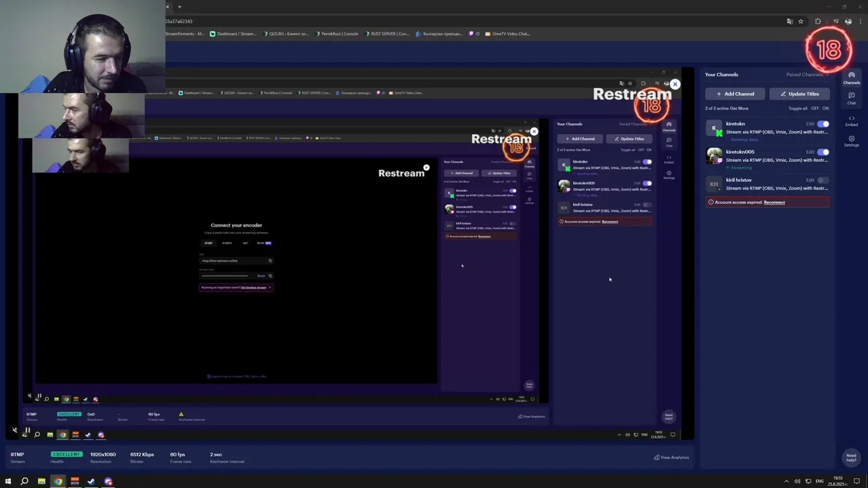Open the Embed sidebar section
The image size is (868, 488).
[x=852, y=121]
